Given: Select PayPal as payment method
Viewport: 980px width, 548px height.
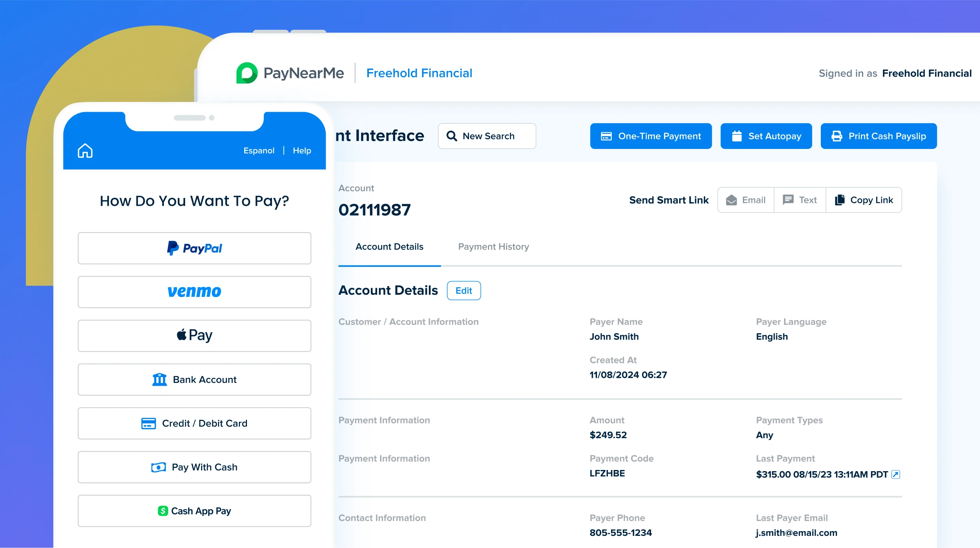Looking at the screenshot, I should (x=194, y=248).
